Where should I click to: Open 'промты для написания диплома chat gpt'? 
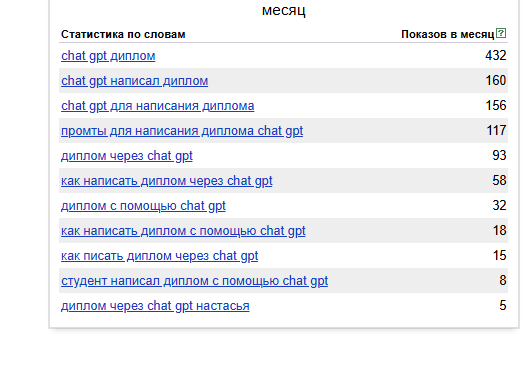(x=182, y=131)
